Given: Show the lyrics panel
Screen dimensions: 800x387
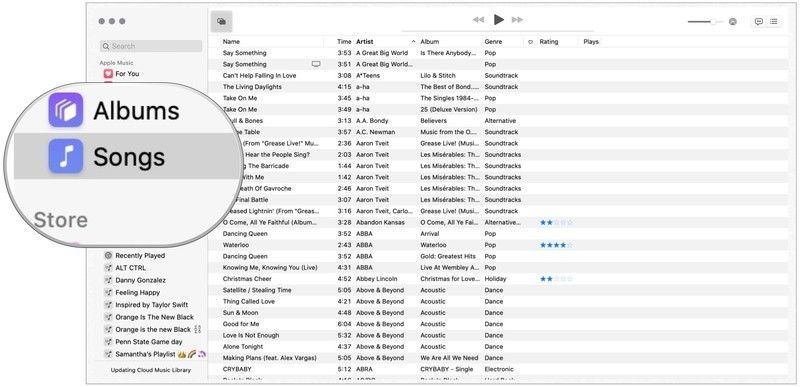Looking at the screenshot, I should point(759,21).
